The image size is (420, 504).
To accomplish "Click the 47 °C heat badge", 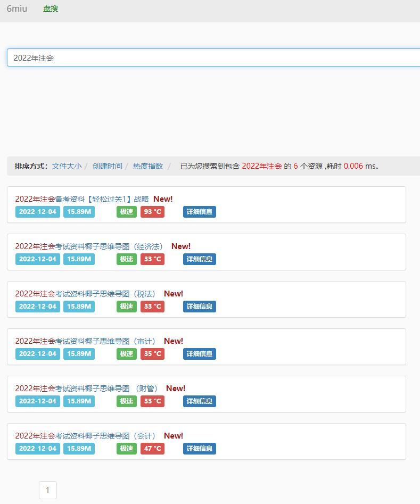I will coord(152,449).
